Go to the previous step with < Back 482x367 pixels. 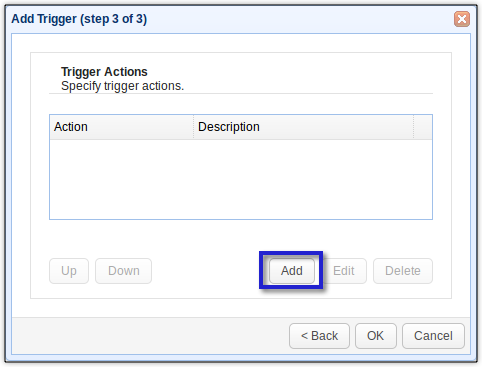point(319,336)
